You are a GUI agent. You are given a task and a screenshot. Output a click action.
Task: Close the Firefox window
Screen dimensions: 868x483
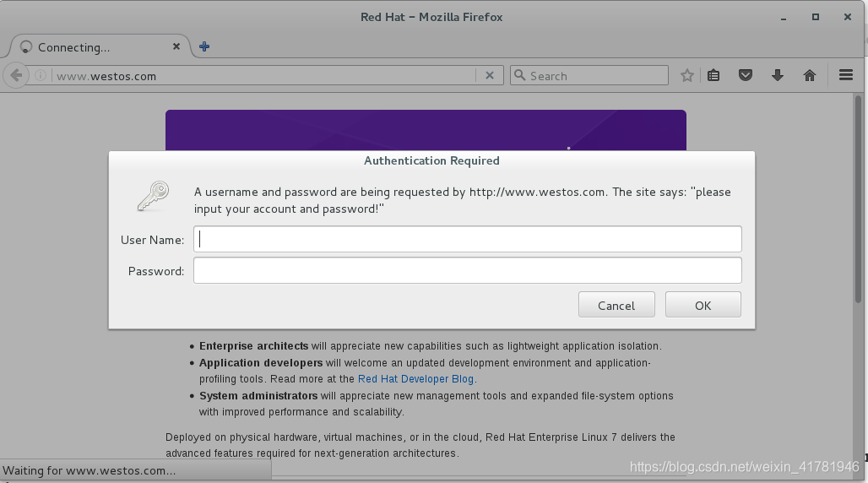[x=848, y=17]
